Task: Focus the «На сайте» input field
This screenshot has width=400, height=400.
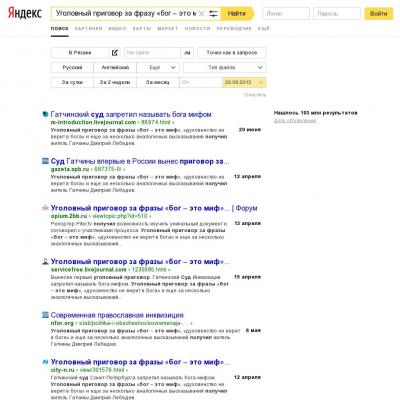Action: coord(152,53)
